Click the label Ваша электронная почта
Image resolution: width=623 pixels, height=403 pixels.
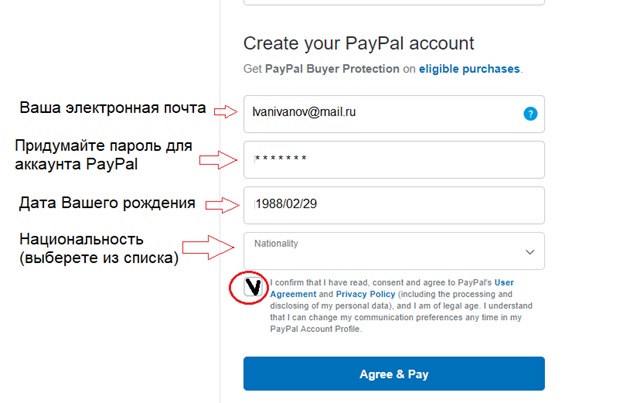coord(112,107)
